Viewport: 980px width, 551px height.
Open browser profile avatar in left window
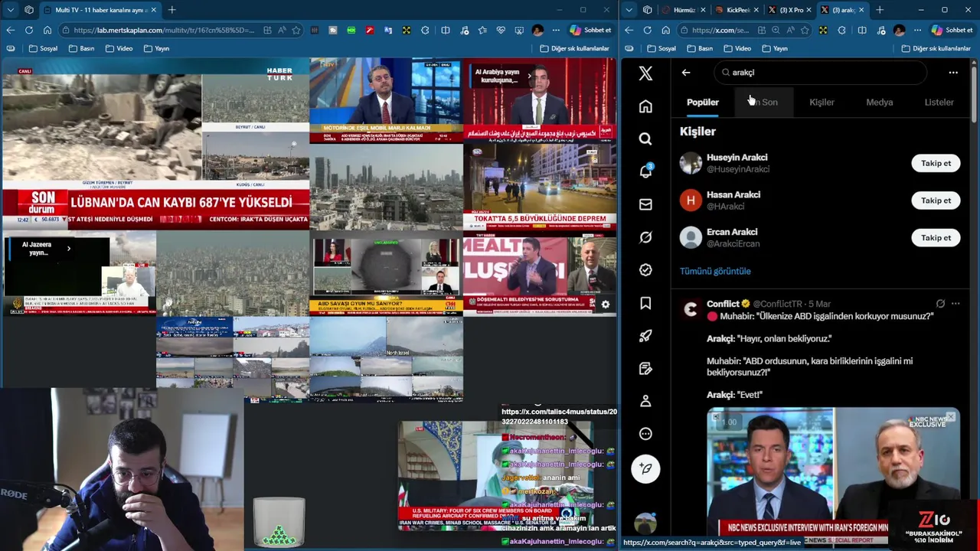(537, 30)
